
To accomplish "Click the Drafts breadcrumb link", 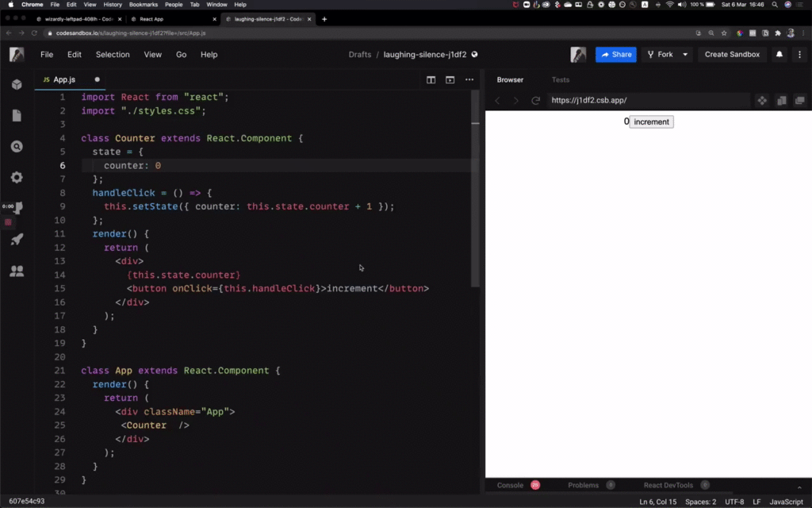I will tap(360, 55).
